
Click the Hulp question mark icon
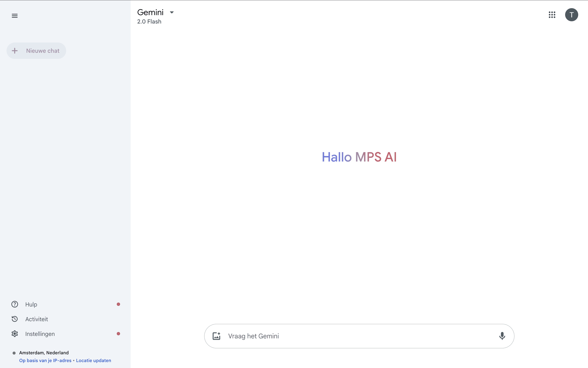coord(15,304)
